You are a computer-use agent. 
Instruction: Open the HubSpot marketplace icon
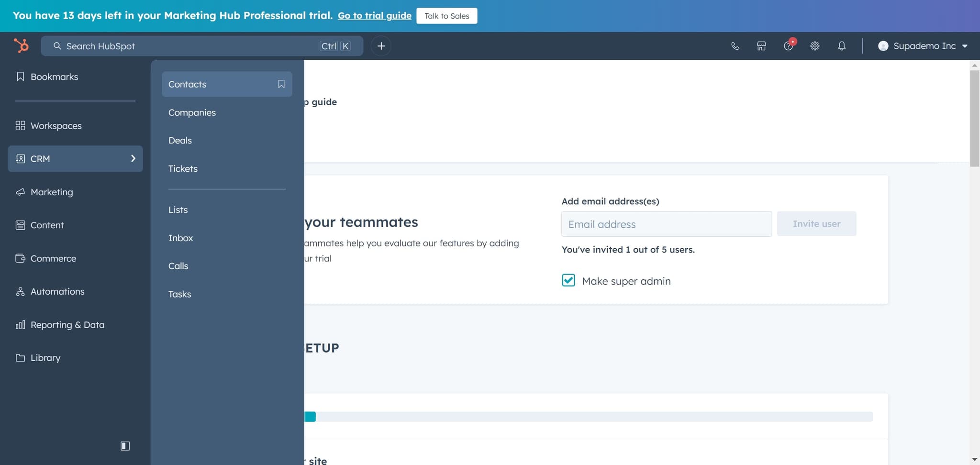[x=760, y=45]
